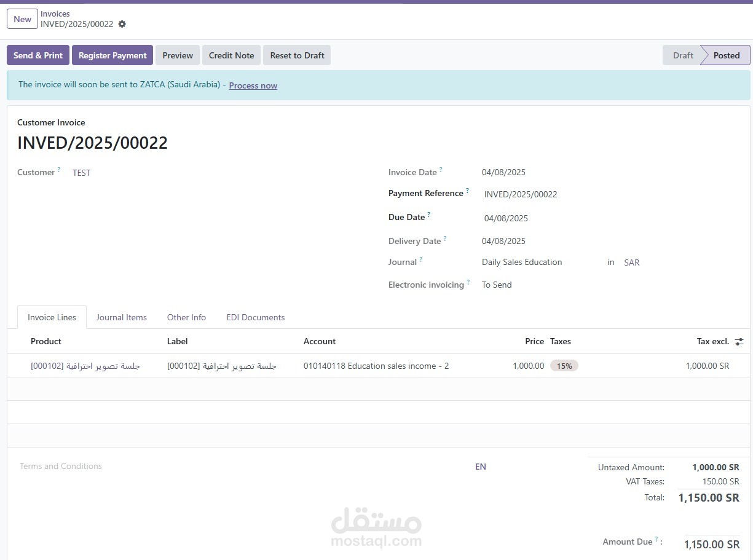Click the Label column header
Image resolution: width=753 pixels, height=560 pixels.
(x=177, y=341)
